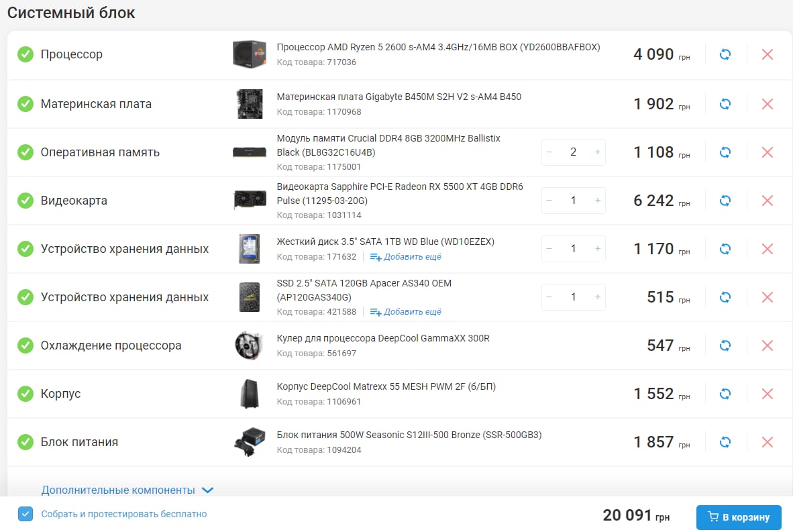Increase WD Blue hard drive quantity
This screenshot has height=532, width=793.
[597, 249]
